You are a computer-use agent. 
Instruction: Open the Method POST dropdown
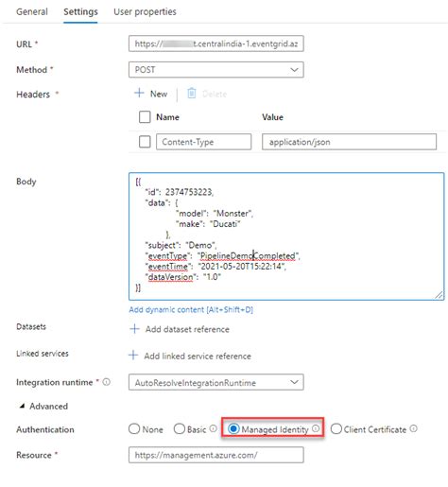[x=216, y=69]
